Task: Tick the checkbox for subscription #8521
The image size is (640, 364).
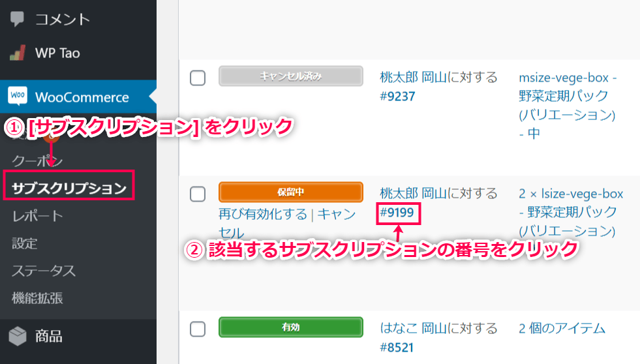Action: tap(198, 329)
